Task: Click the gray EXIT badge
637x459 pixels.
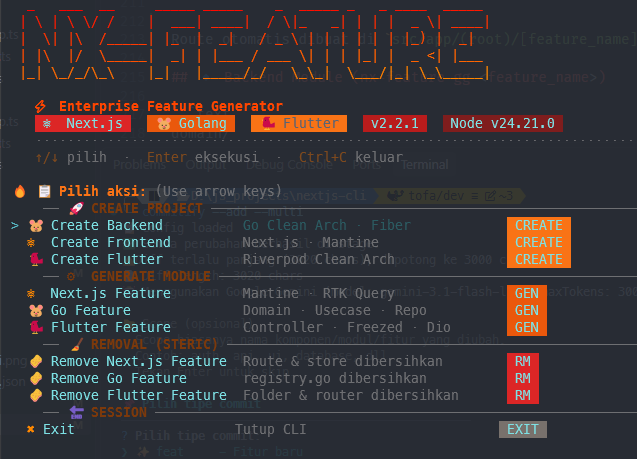Action: [x=523, y=429]
